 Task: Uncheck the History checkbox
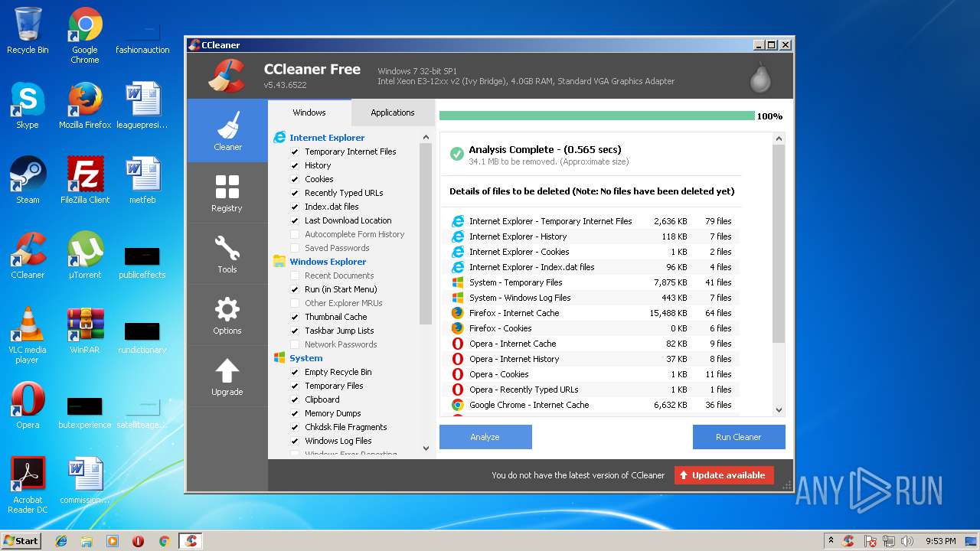[x=295, y=165]
